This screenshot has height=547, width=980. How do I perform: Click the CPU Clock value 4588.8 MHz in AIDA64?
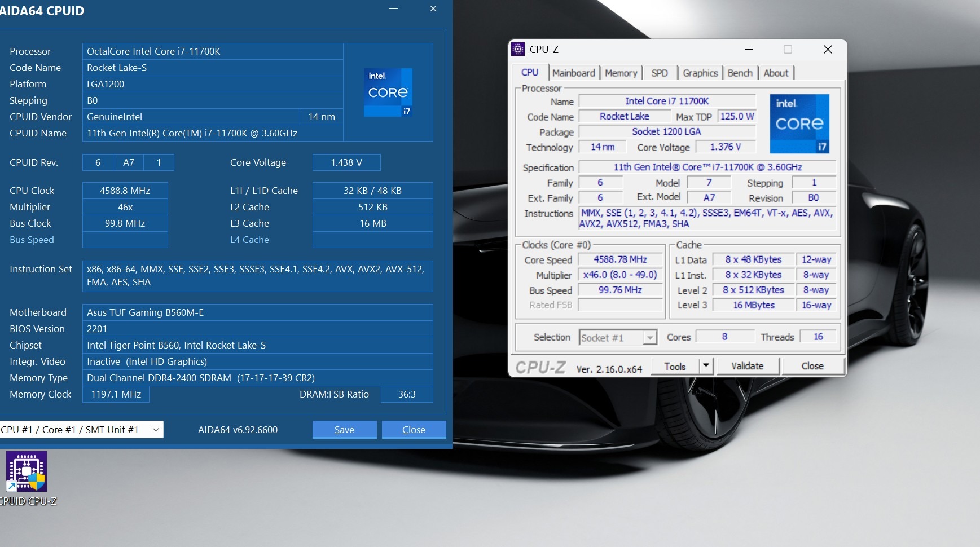pos(125,191)
